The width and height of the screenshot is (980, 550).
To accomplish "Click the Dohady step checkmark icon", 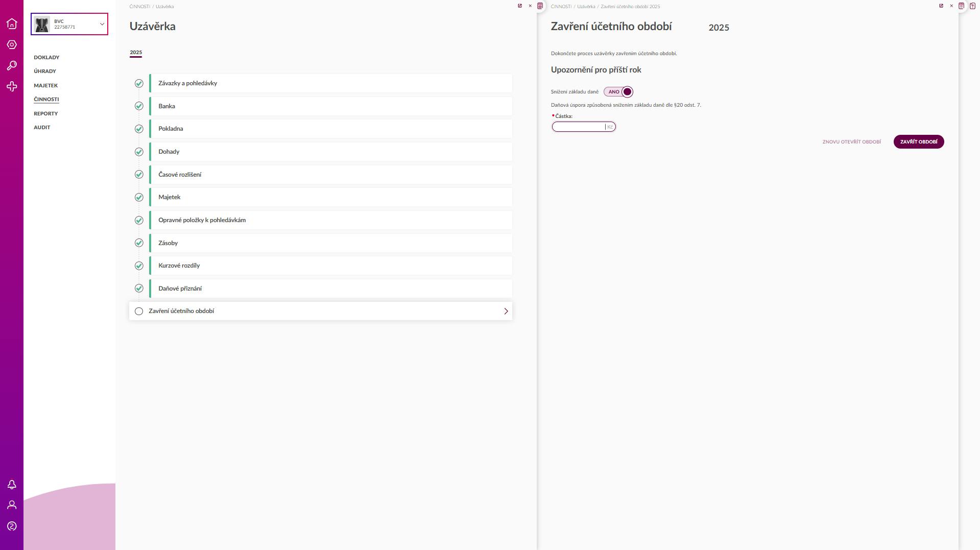I will [x=139, y=152].
